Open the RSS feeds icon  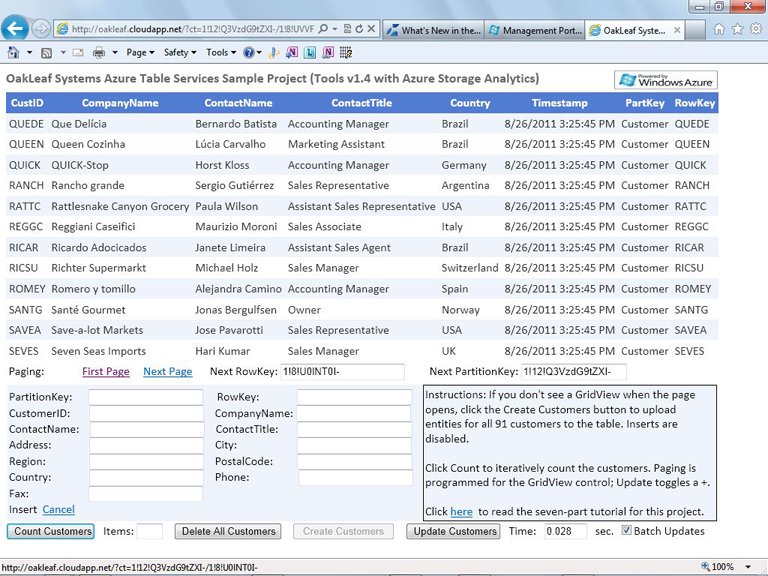coord(47,53)
